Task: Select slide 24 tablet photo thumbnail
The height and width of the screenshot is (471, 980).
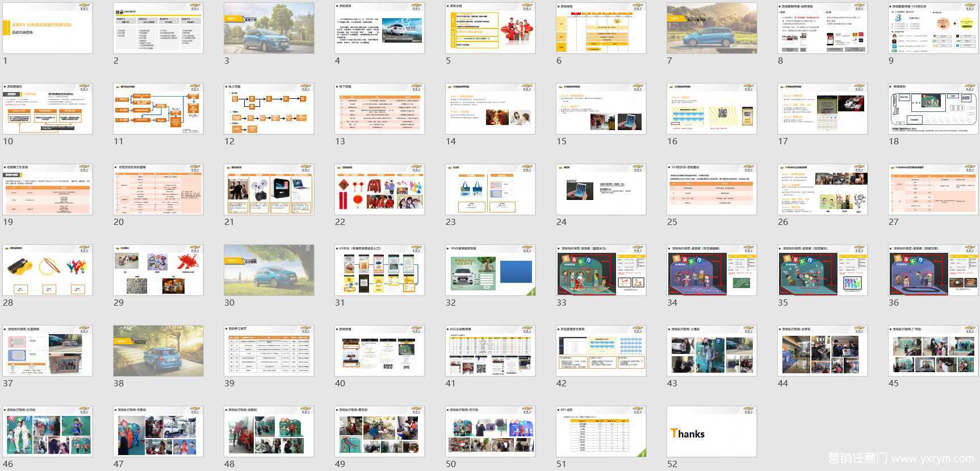Action: pyautogui.click(x=601, y=190)
